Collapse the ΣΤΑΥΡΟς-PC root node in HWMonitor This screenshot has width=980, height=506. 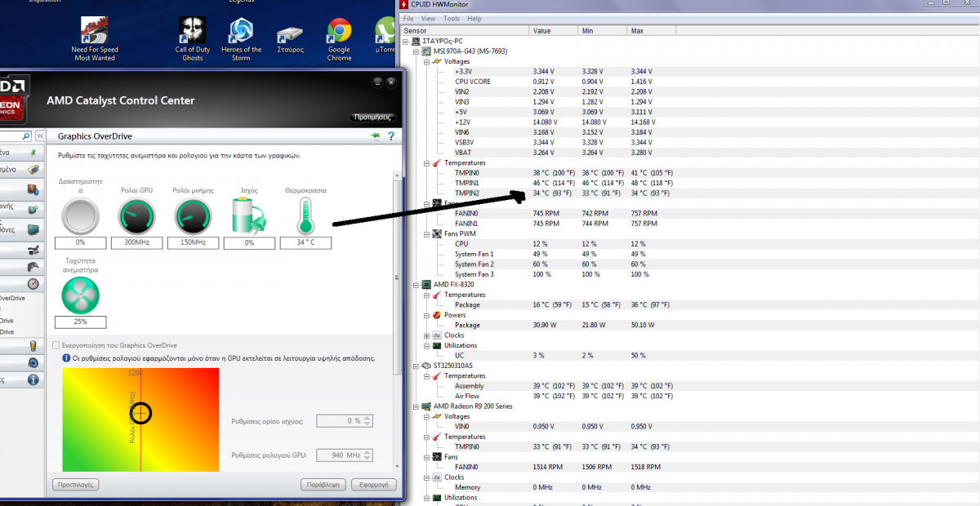point(406,41)
